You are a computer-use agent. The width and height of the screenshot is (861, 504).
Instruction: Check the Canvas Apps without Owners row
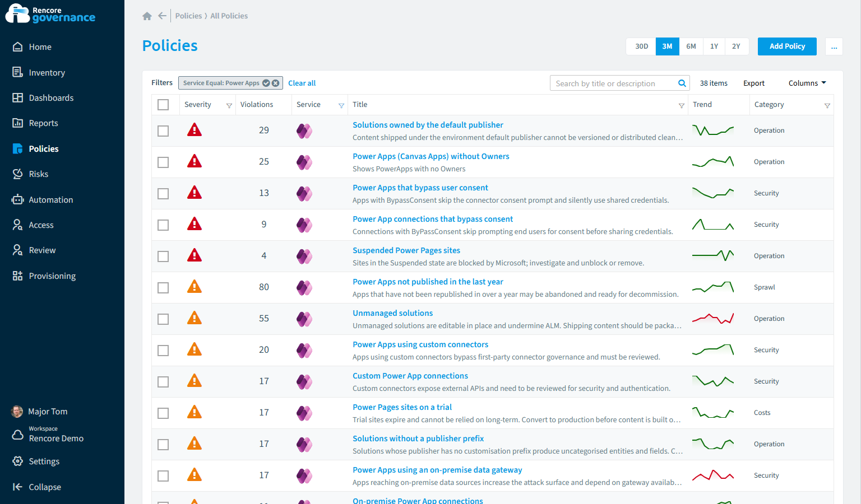pyautogui.click(x=163, y=162)
